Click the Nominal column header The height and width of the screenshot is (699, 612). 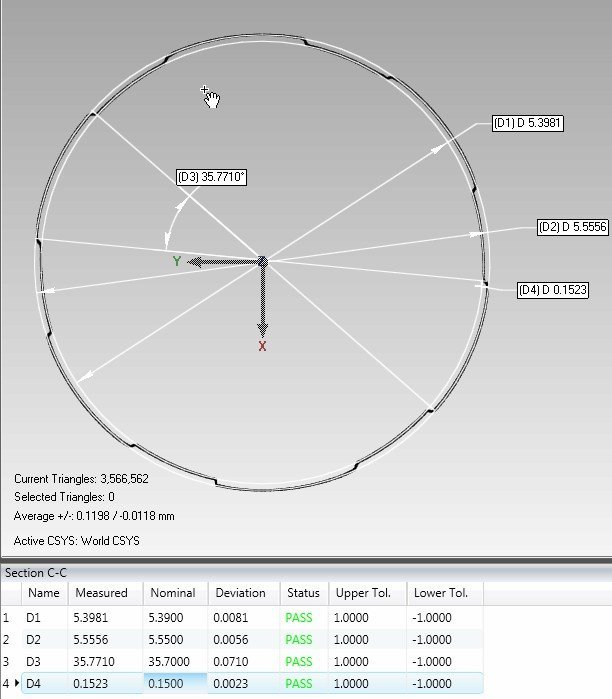(x=173, y=593)
